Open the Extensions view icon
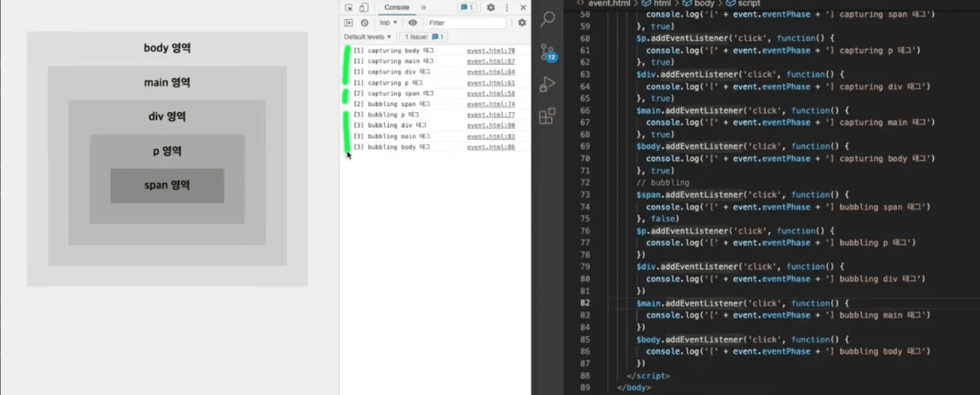980x395 pixels. 547,116
